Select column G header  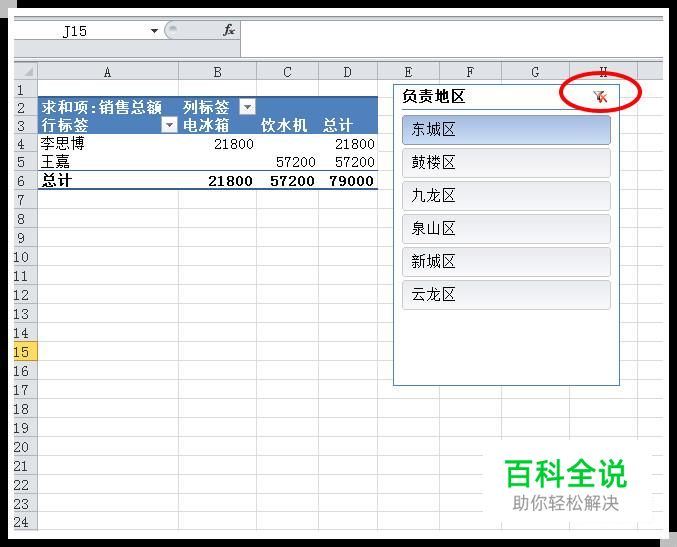click(x=535, y=71)
